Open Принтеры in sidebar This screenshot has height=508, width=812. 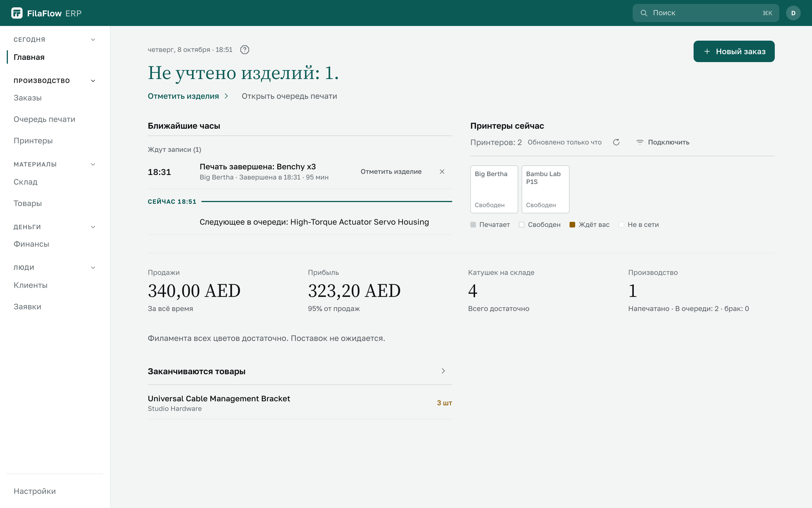55,141
